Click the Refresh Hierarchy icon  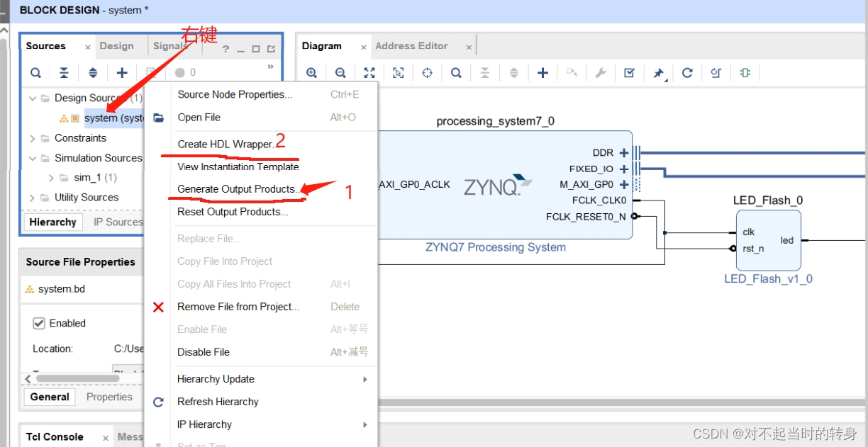[159, 402]
